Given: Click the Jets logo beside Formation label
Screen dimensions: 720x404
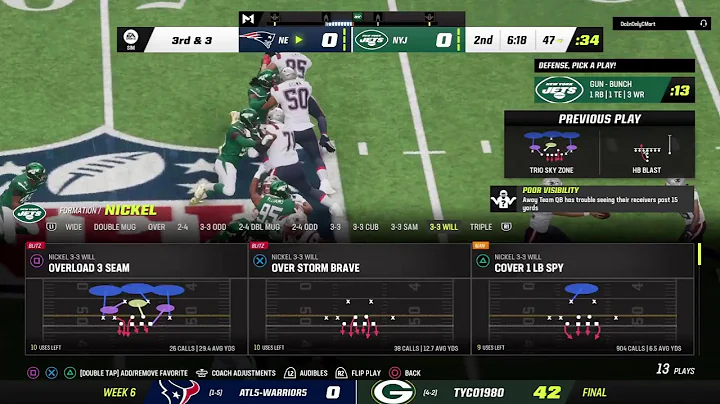Looking at the screenshot, I should click(29, 213).
